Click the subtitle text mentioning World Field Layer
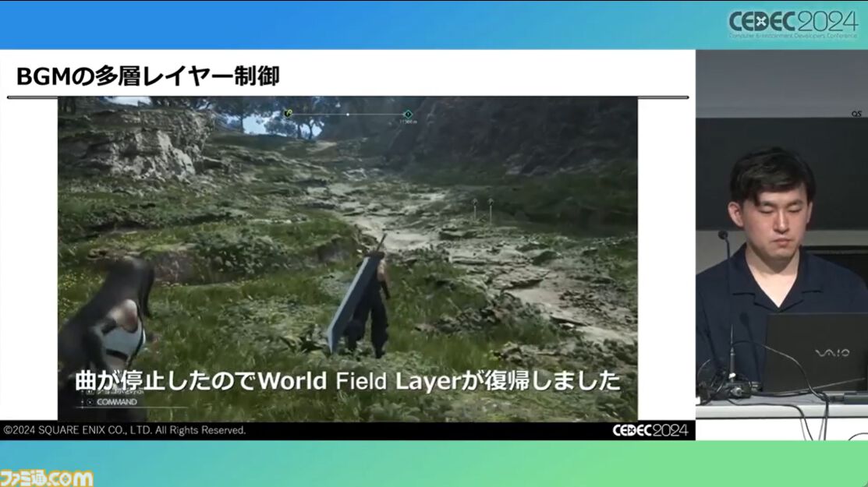868x487 pixels. 348,381
